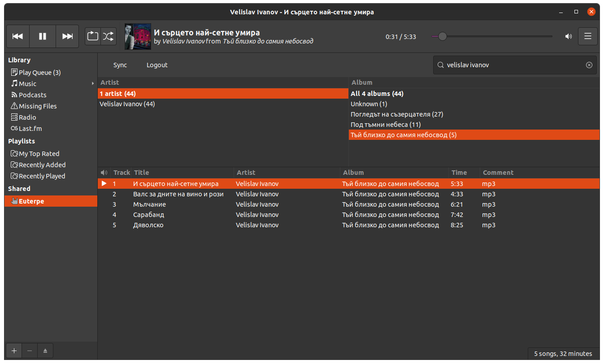Screen dimensions: 604x364
Task: Select track Мълчание
Action: pos(348,204)
